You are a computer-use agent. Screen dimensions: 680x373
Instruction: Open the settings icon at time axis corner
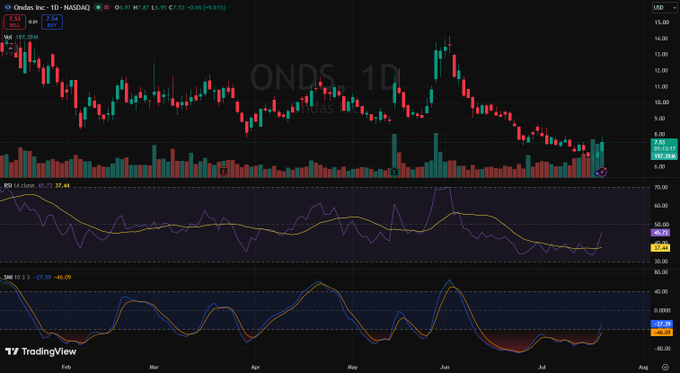coord(665,367)
